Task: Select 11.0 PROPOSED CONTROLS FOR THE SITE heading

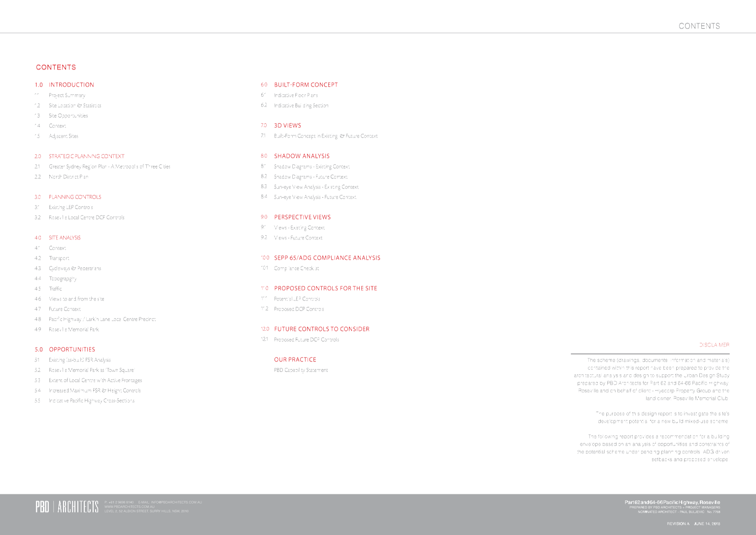Action: [319, 288]
